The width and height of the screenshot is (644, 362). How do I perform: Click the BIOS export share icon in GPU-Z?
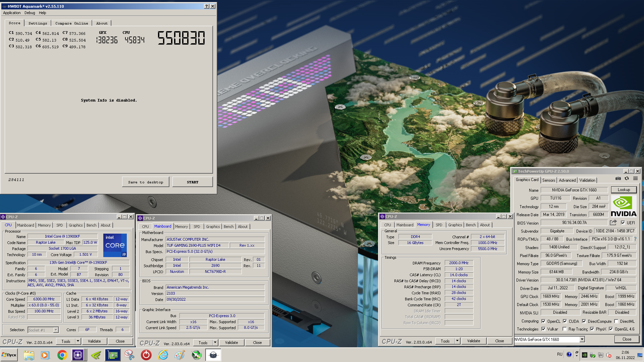(x=613, y=223)
